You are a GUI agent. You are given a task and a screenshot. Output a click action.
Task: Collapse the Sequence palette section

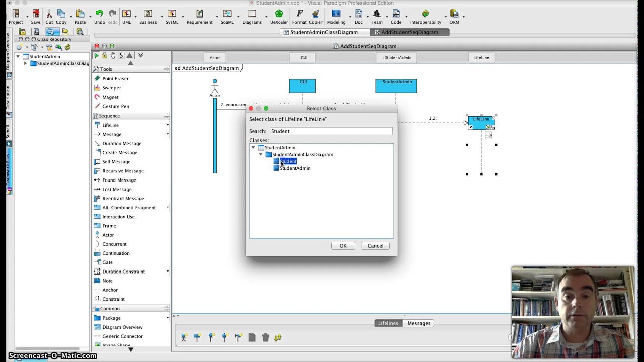(x=166, y=116)
